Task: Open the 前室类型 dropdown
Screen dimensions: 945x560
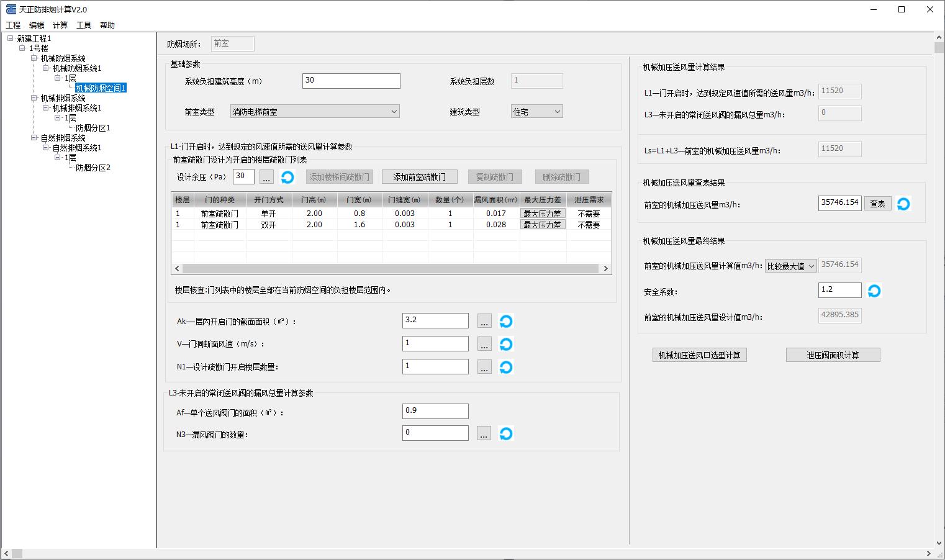Action: [394, 112]
